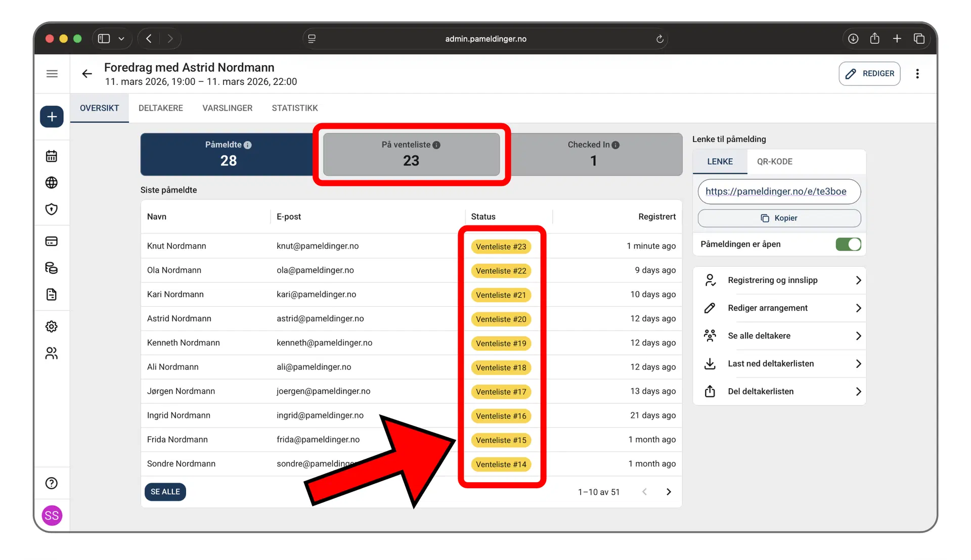Open the calendar icon in sidebar

coord(52,156)
